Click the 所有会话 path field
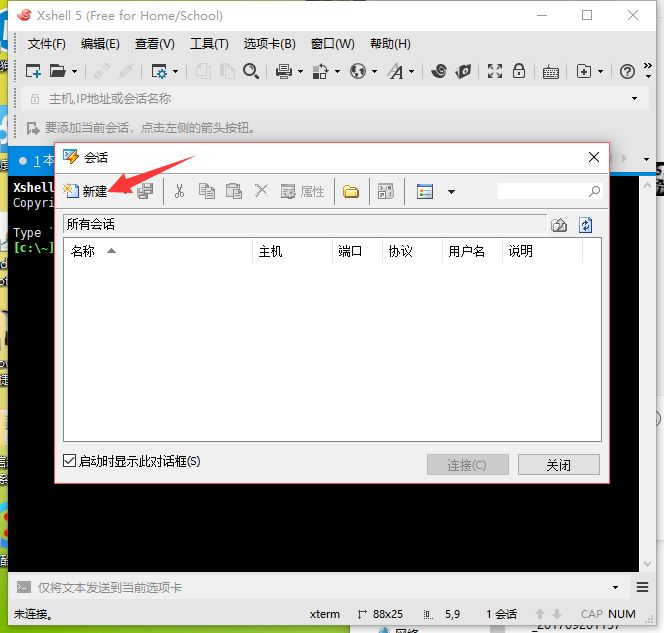 tap(305, 224)
